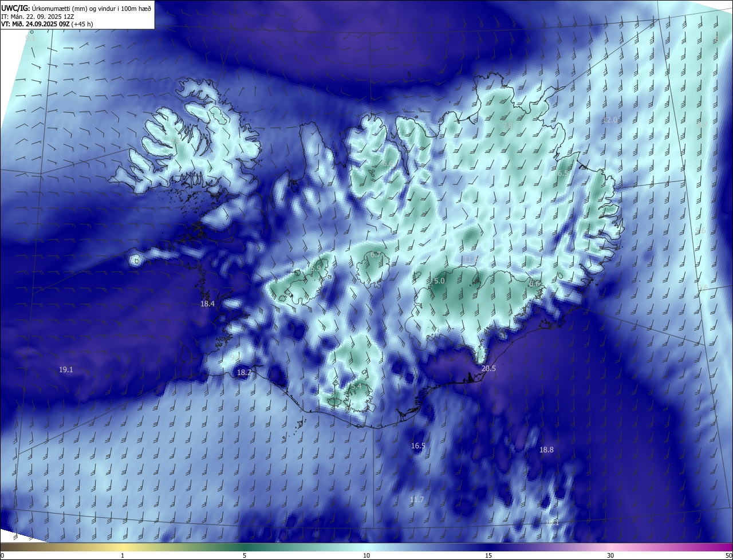Viewport: 733px width, 560px height.
Task: Click the 18.8 value label on the map
Action: pos(546,450)
